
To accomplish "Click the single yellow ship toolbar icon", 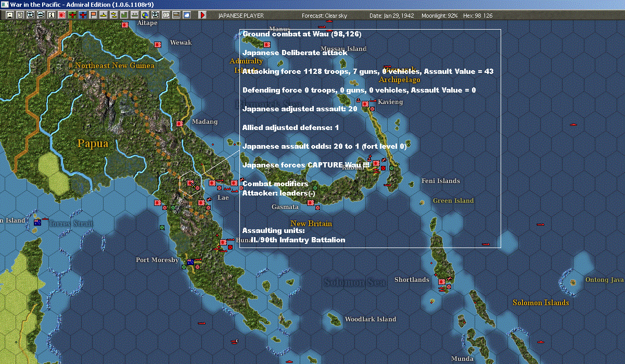I will coord(104,15).
